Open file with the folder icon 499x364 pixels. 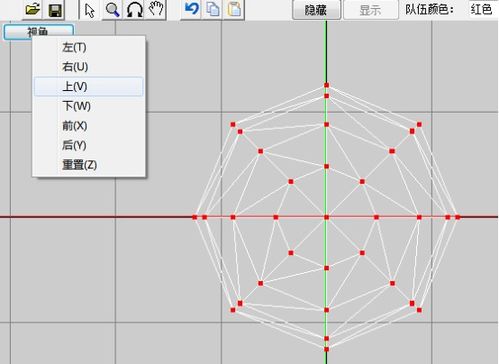coord(33,10)
